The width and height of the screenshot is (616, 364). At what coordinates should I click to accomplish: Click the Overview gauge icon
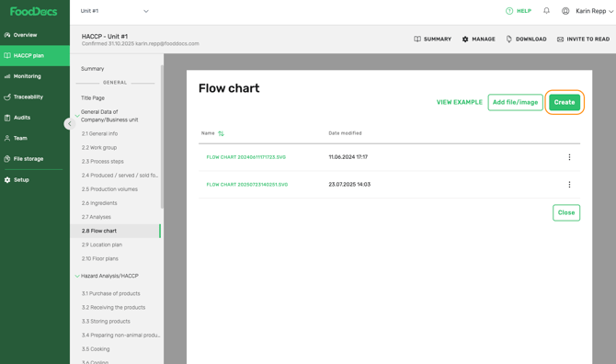(x=7, y=35)
